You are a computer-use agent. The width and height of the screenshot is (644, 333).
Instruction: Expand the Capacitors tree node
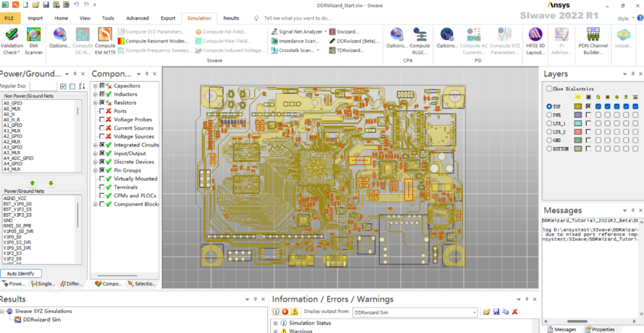[95, 86]
